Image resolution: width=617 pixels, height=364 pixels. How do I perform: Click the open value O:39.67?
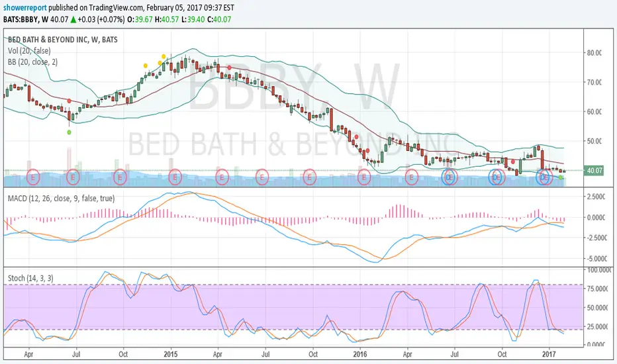click(140, 19)
